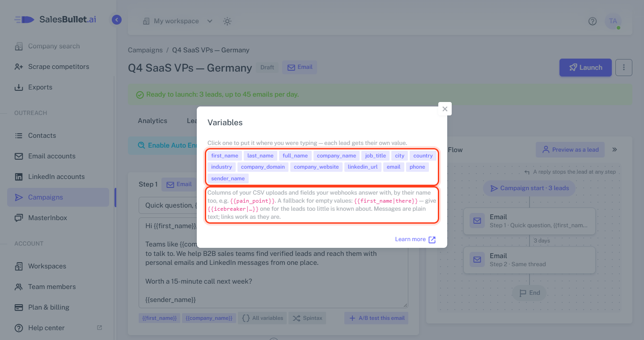The image size is (644, 340).
Task: Open Contacts in the sidebar
Action: click(x=58, y=136)
